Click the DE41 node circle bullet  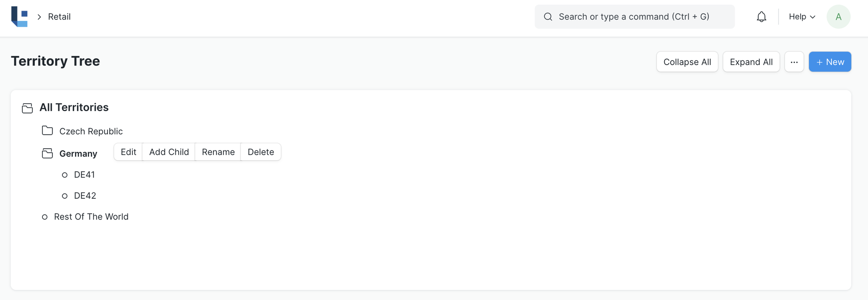[x=65, y=175]
